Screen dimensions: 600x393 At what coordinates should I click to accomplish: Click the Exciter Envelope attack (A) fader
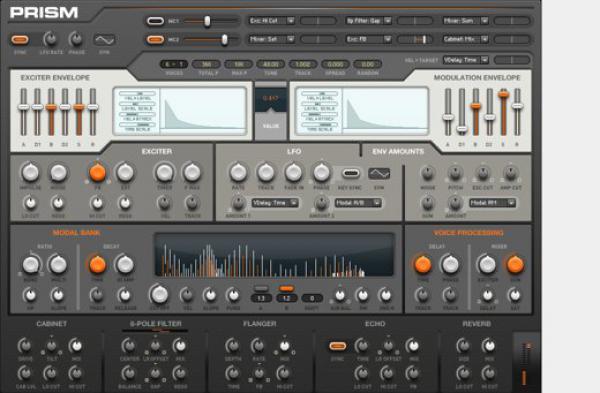click(x=24, y=107)
